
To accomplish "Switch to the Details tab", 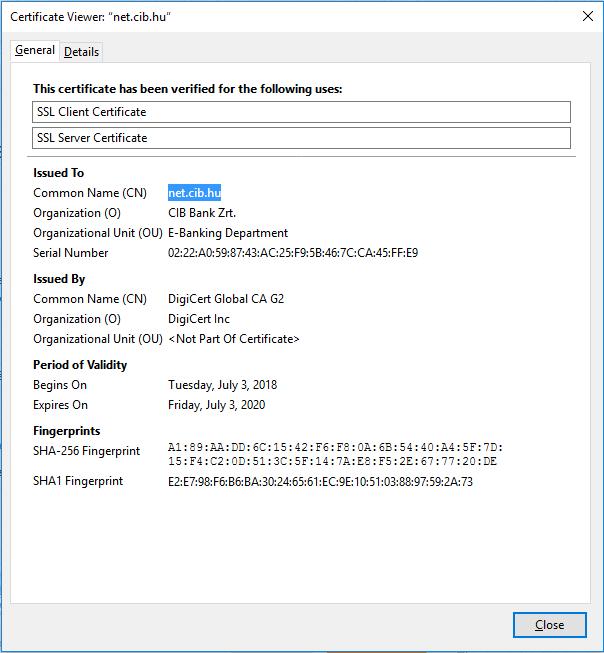I will click(x=81, y=52).
